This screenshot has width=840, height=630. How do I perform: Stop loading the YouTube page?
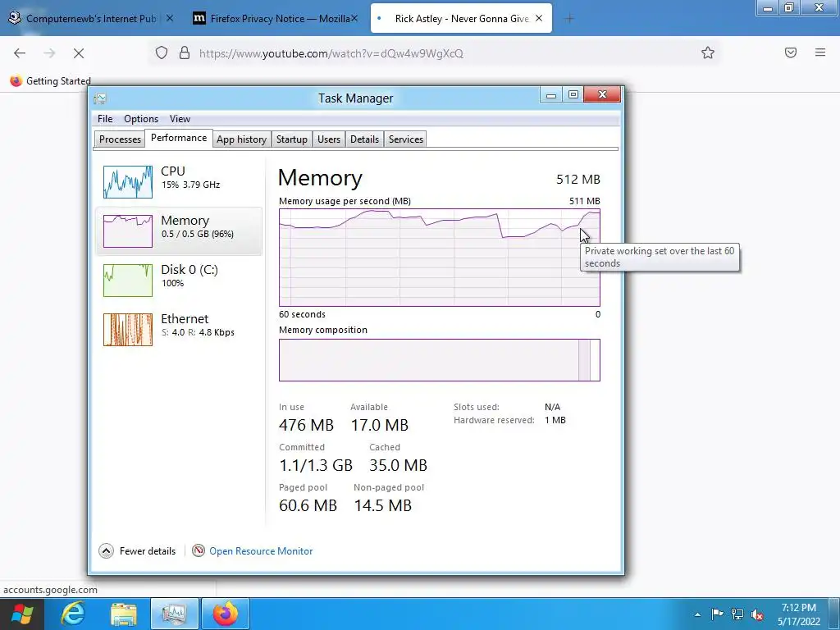coord(78,53)
